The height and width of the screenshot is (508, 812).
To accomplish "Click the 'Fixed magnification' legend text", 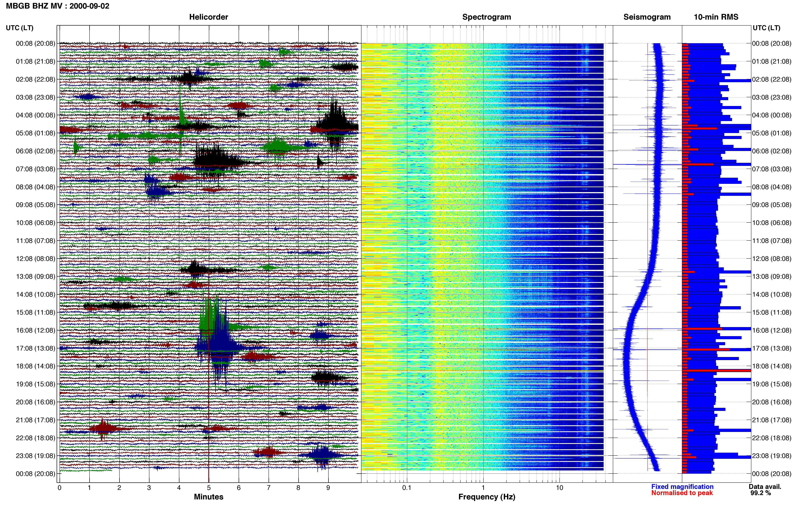I will click(682, 486).
